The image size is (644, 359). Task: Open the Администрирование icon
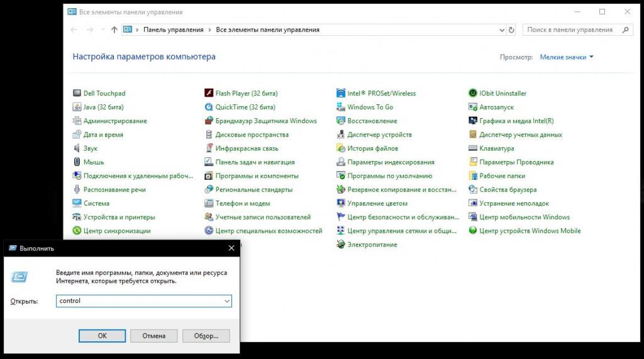77,121
